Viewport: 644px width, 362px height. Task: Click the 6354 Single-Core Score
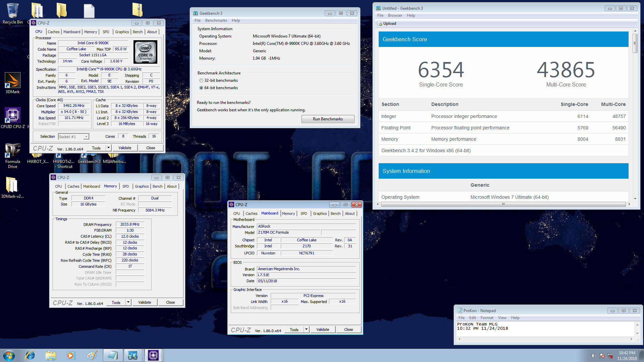[x=441, y=70]
